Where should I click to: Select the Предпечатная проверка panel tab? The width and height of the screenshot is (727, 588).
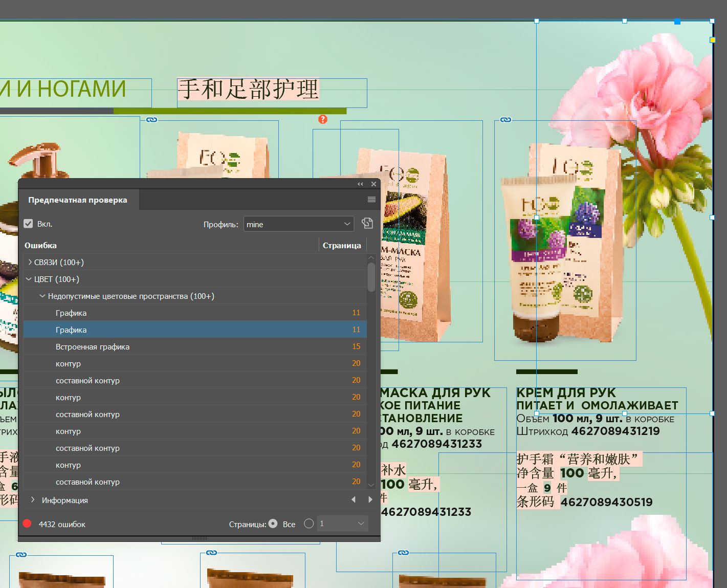(78, 200)
